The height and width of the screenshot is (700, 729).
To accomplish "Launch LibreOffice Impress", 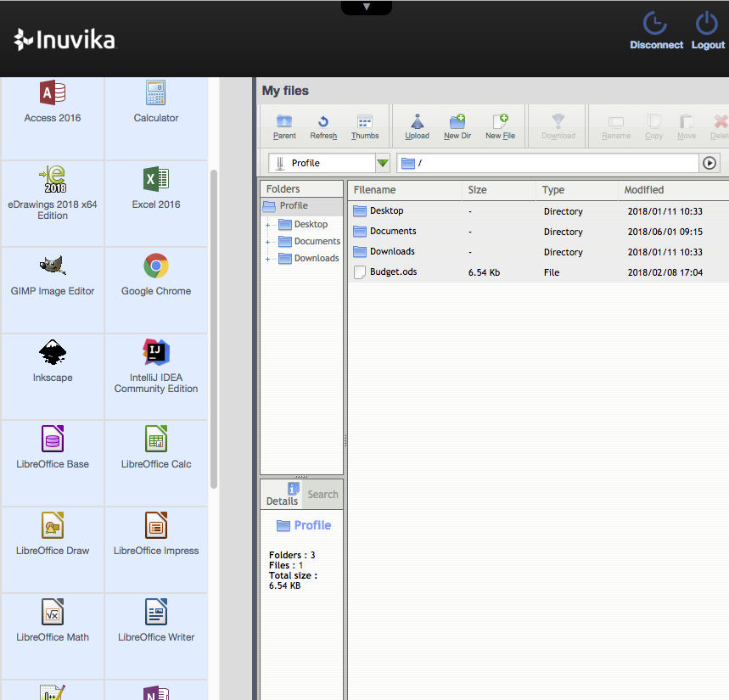I will [156, 535].
